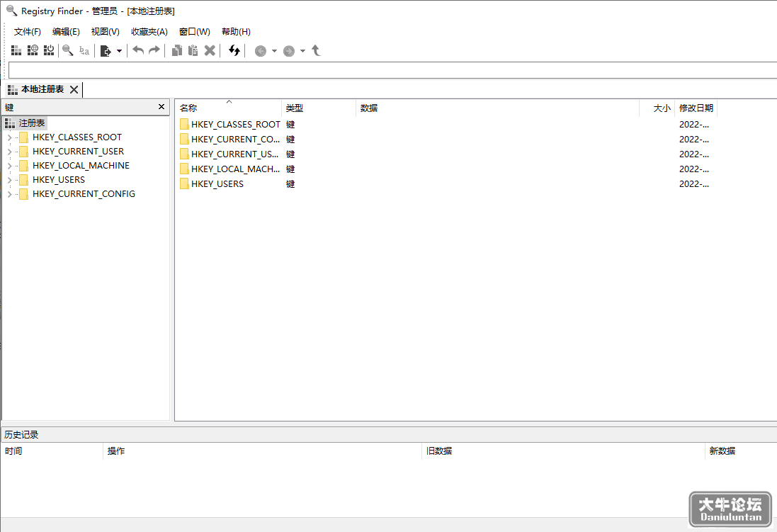Click the Undo arrow in toolbar
This screenshot has height=532, width=777.
click(x=138, y=50)
